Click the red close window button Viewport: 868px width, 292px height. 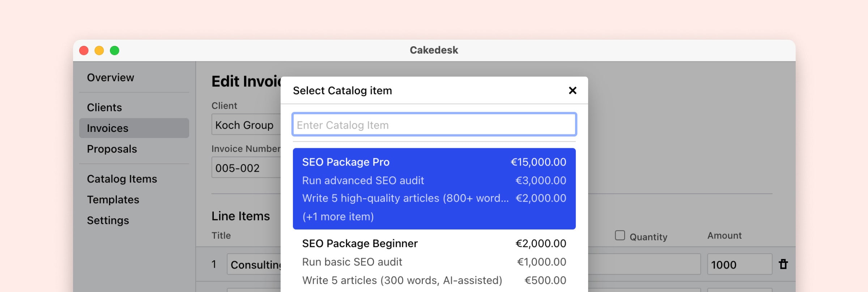84,51
